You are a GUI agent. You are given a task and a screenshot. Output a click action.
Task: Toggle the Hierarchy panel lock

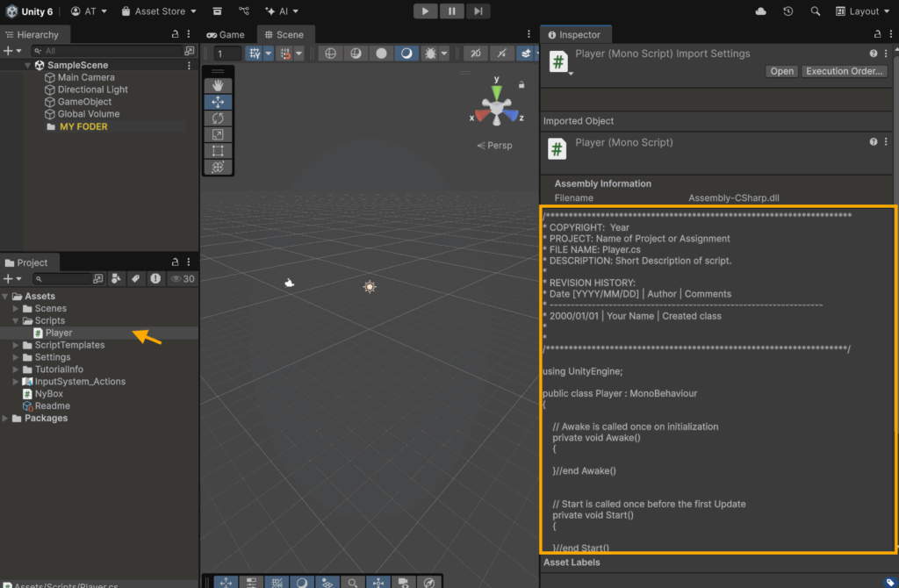pos(175,34)
